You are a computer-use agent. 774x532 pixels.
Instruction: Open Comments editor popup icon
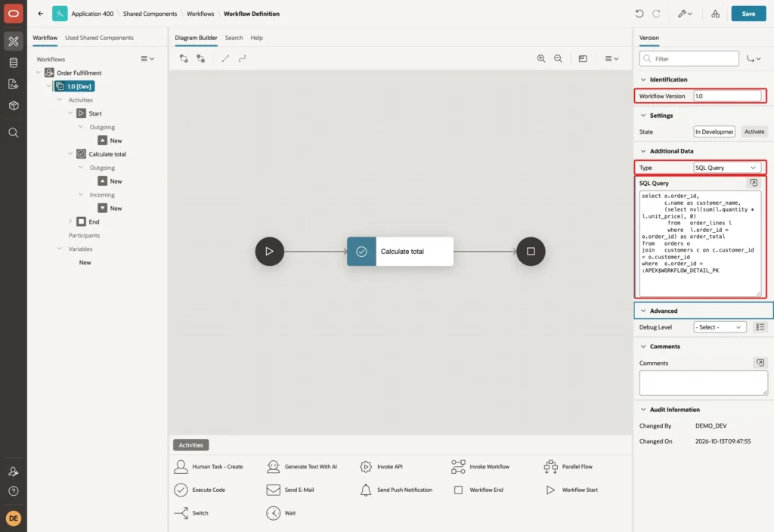coord(760,363)
